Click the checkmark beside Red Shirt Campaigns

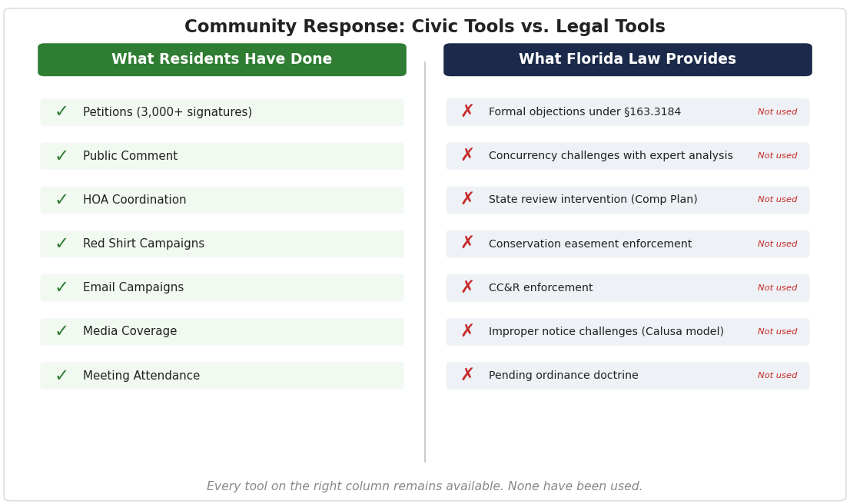pyautogui.click(x=61, y=243)
